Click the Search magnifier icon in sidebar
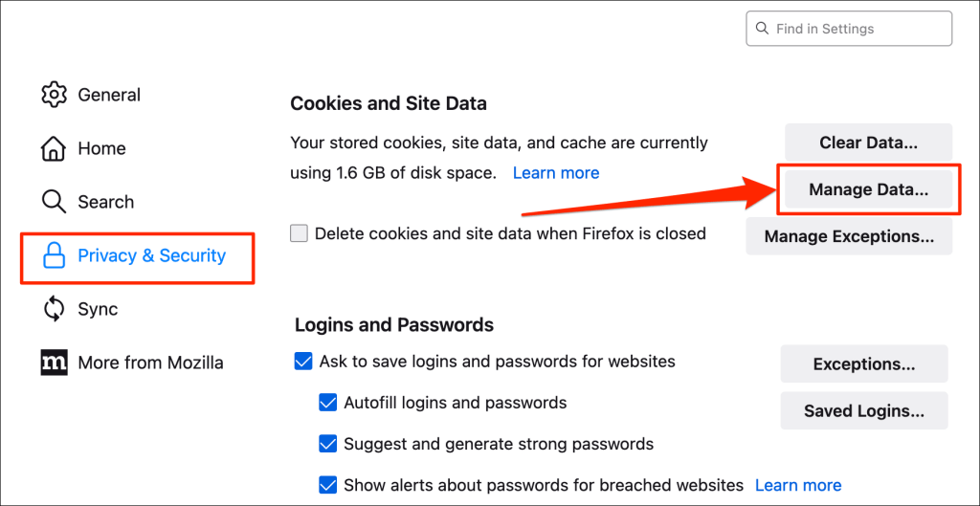This screenshot has height=506, width=980. click(x=54, y=202)
